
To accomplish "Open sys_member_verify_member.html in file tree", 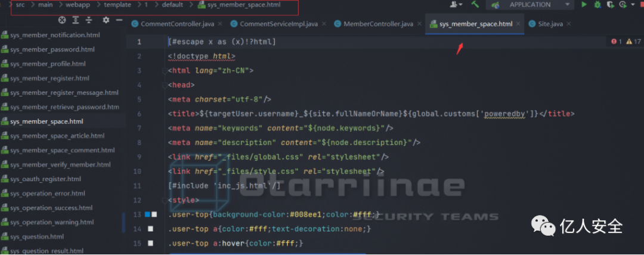I will 60,164.
